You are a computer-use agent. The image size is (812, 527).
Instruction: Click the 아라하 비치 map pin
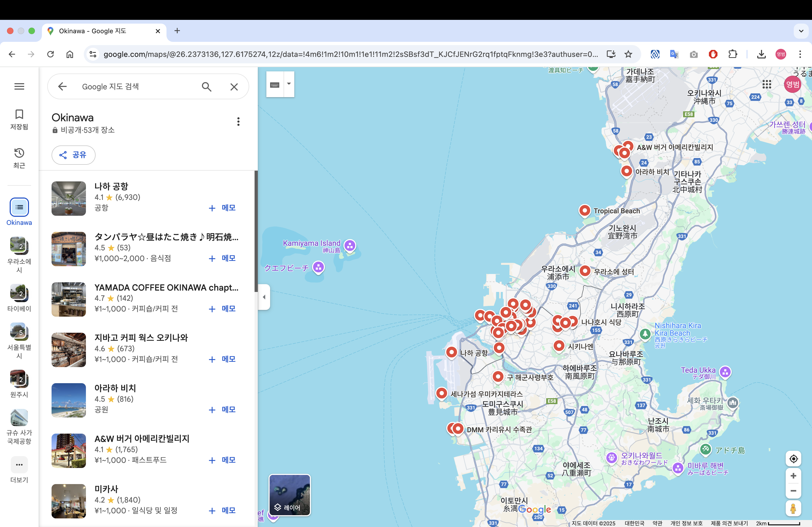point(627,171)
